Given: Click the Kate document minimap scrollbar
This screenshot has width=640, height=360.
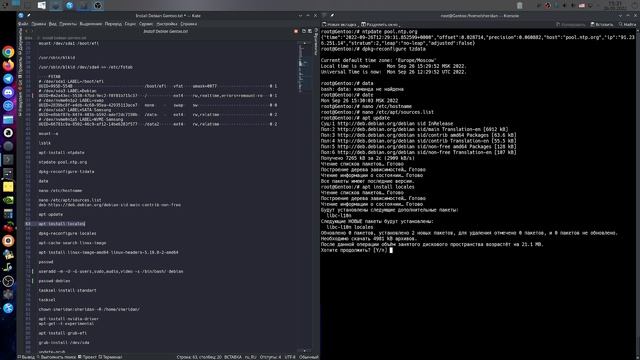Looking at the screenshot, I should [304, 196].
